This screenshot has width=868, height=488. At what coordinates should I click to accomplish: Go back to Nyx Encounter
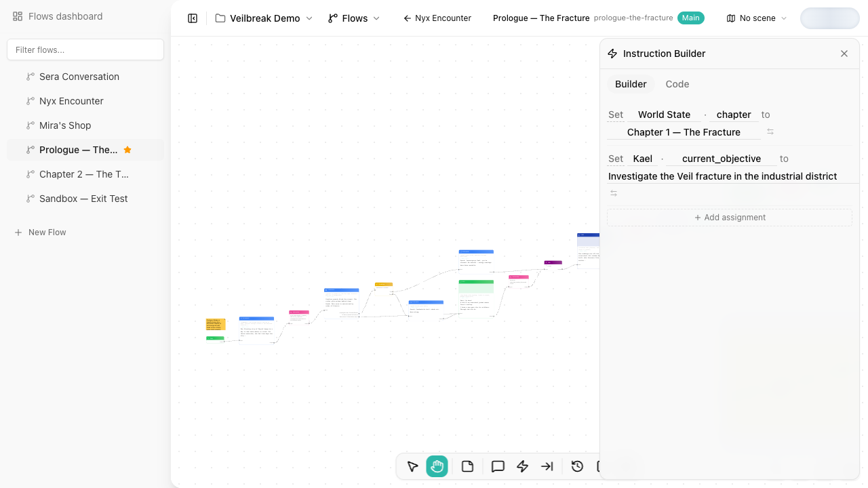pyautogui.click(x=437, y=18)
